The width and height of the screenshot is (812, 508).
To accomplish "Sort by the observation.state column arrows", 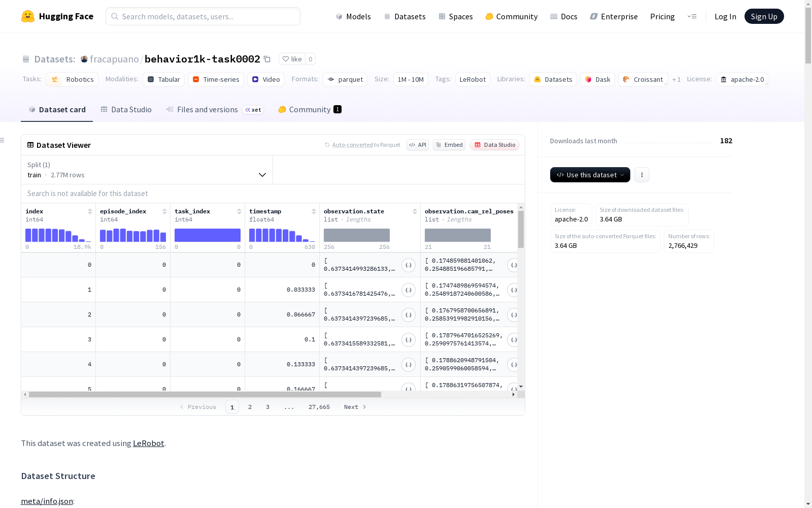I will 415,211.
